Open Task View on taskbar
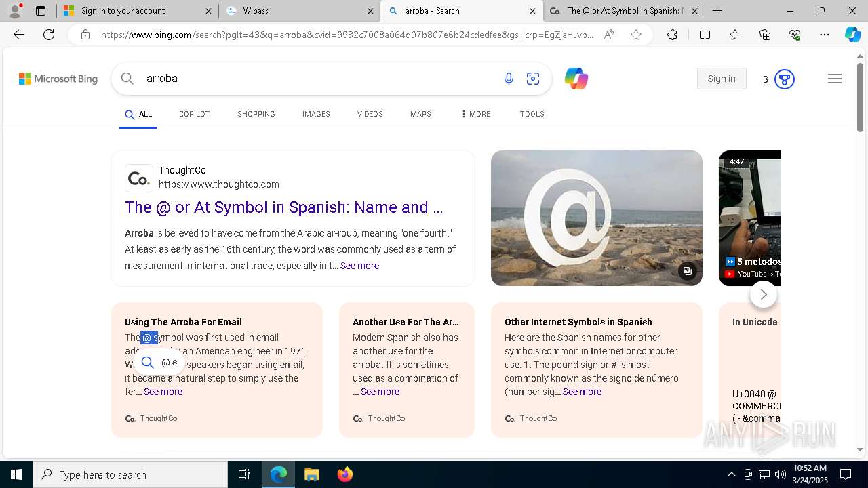The image size is (868, 488). point(244,474)
